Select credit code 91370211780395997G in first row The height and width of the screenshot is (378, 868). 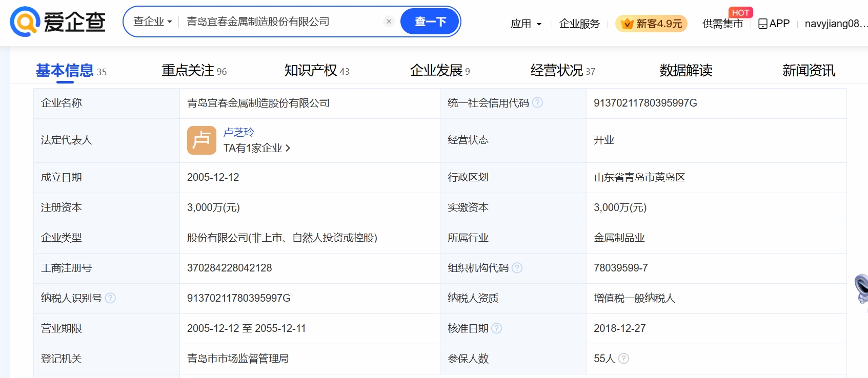point(645,103)
